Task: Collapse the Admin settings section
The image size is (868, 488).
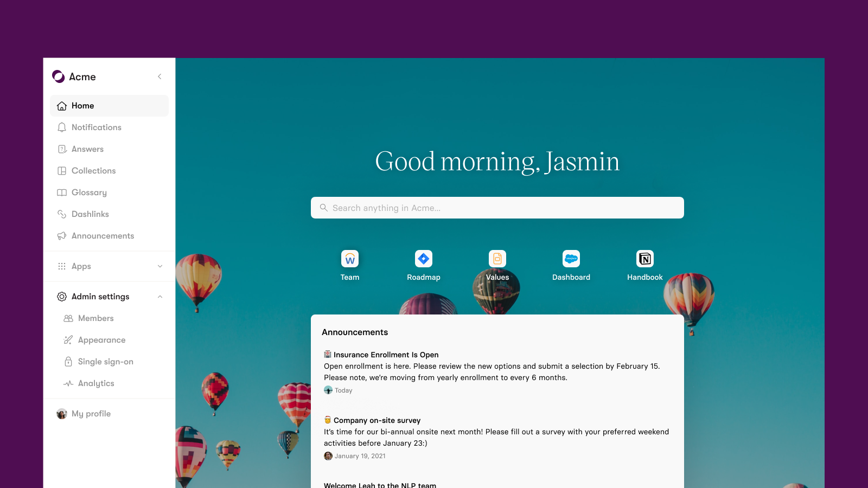Action: point(159,297)
